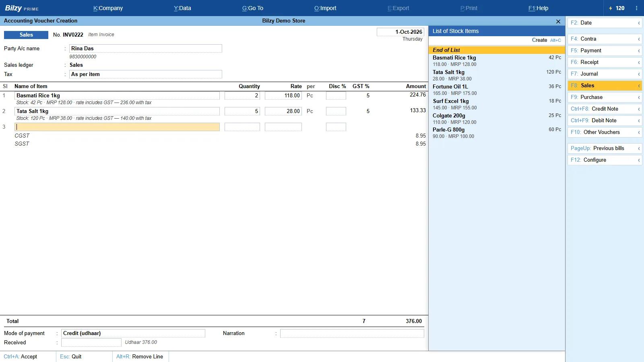
Task: Select Parle-G 800g from stock list
Action: (497, 133)
